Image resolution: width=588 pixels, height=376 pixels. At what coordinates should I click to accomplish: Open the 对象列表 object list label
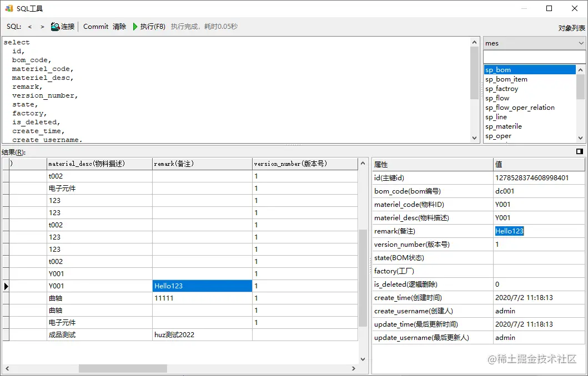[x=571, y=28]
